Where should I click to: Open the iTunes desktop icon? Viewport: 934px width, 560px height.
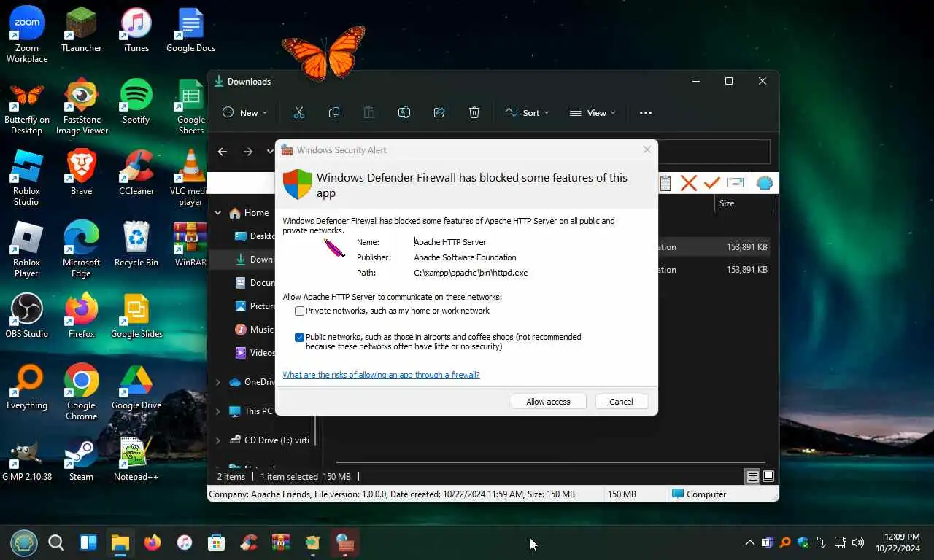point(136,30)
